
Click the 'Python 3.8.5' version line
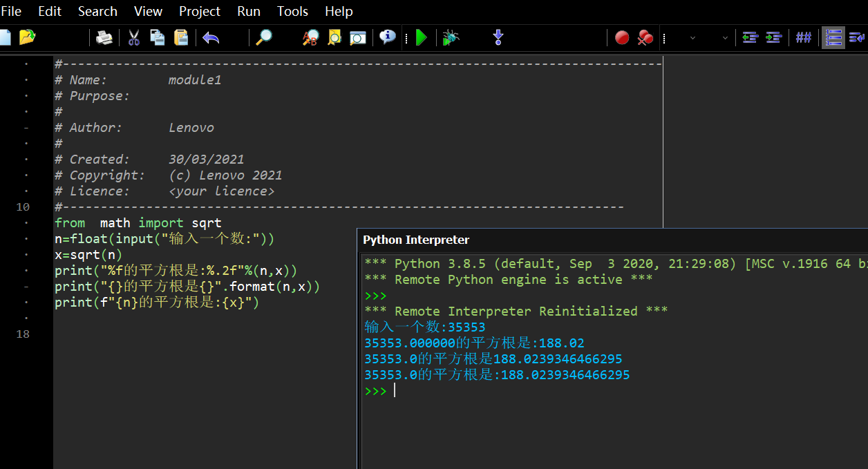[615, 263]
